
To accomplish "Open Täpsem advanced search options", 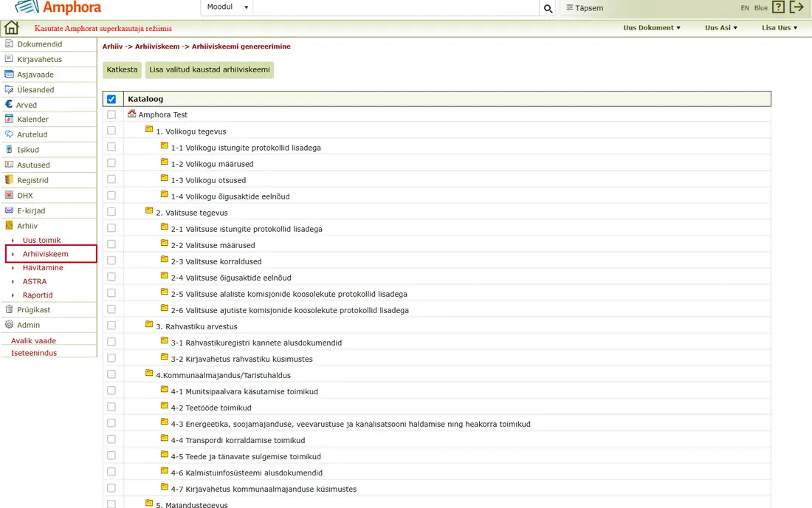I will [585, 8].
